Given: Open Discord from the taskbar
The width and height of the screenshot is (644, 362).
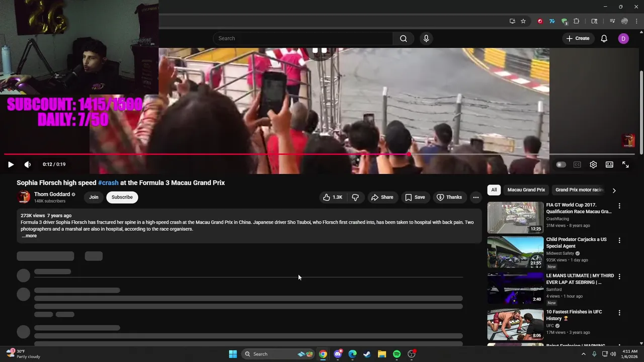Looking at the screenshot, I should click(x=338, y=354).
